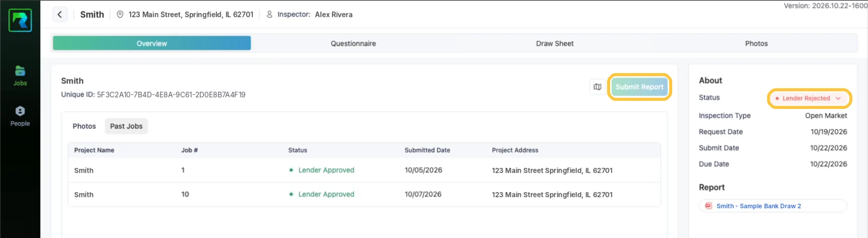Select the Past Jobs sub-tab
This screenshot has width=868, height=238.
point(126,126)
